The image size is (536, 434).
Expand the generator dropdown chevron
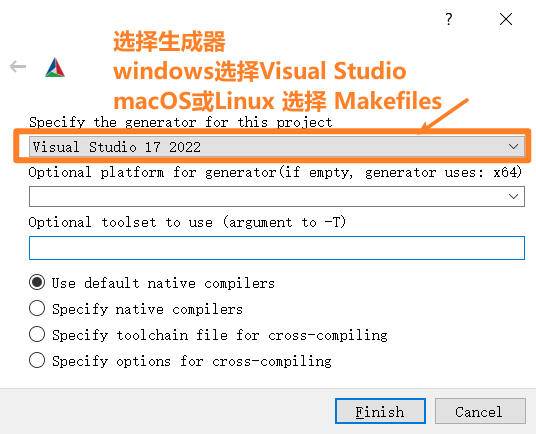513,147
